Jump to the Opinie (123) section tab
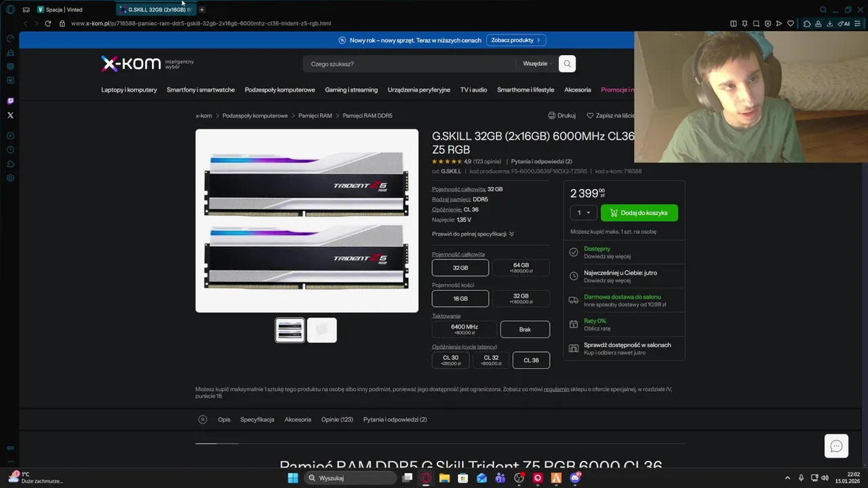Viewport: 868px width, 488px height. pyautogui.click(x=337, y=420)
